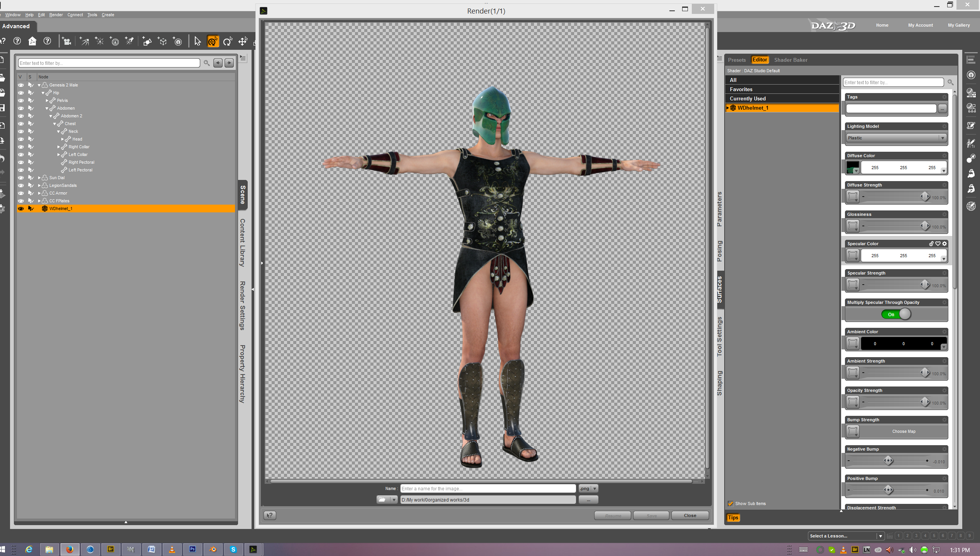
Task: Open the Lighting Model Plastic dropdown
Action: [896, 138]
